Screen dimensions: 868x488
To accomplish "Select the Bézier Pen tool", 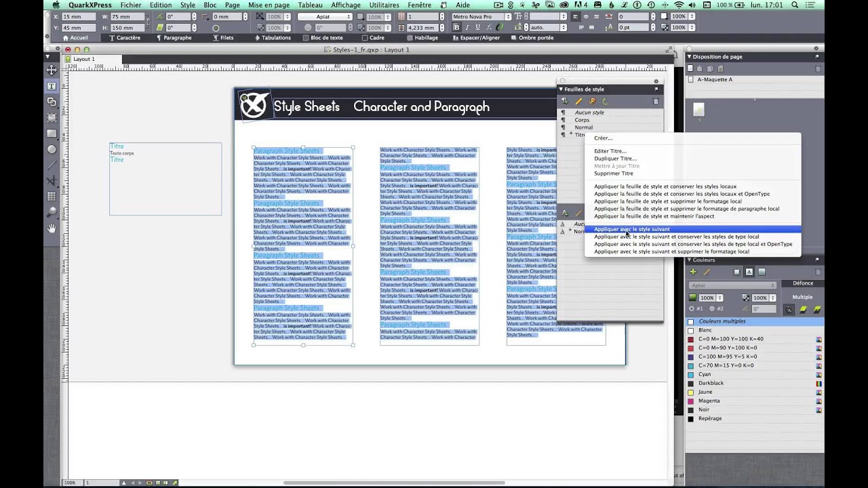I will 52,180.
